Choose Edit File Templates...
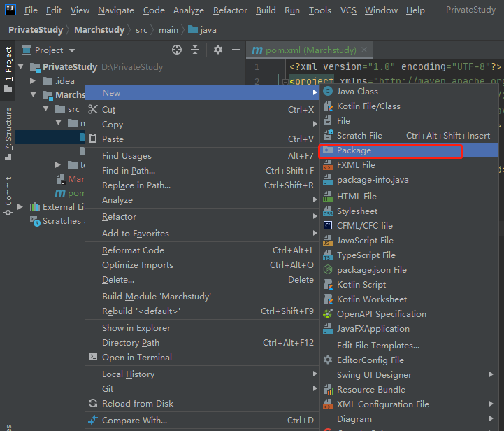The height and width of the screenshot is (431, 504). pyautogui.click(x=409, y=346)
